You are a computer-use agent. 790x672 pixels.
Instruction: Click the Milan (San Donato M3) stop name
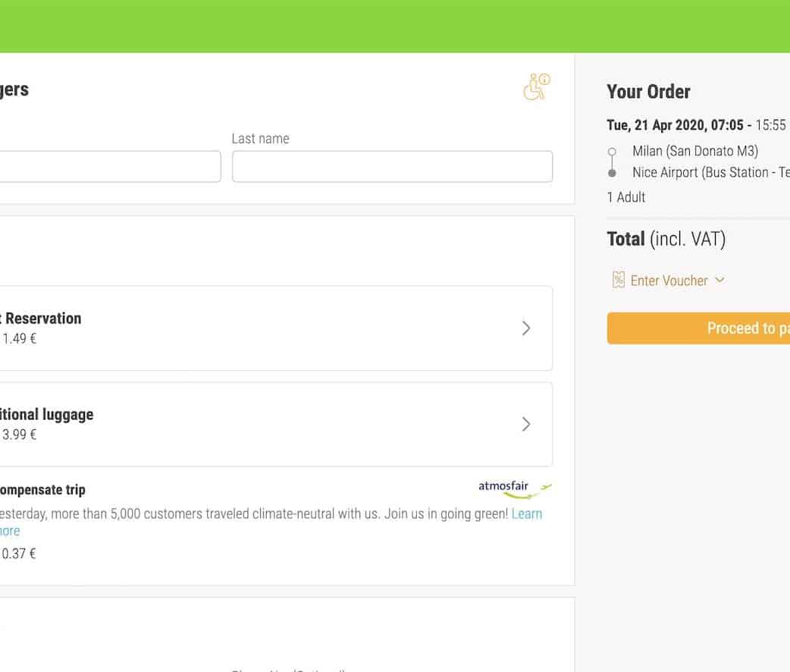point(694,151)
